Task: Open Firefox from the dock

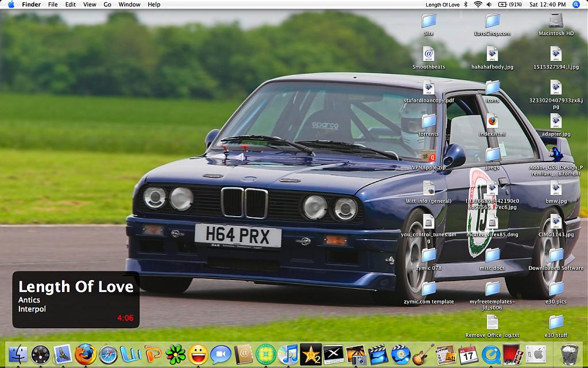Action: tap(85, 354)
